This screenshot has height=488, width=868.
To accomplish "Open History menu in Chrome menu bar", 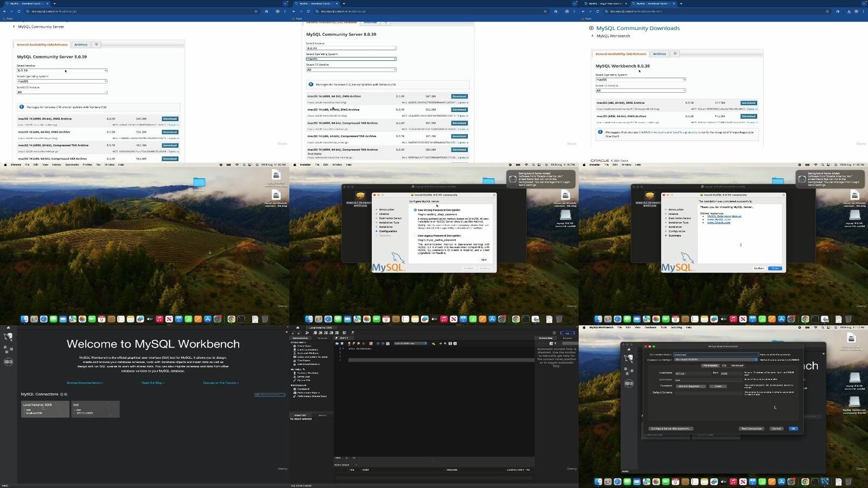I will (x=56, y=164).
